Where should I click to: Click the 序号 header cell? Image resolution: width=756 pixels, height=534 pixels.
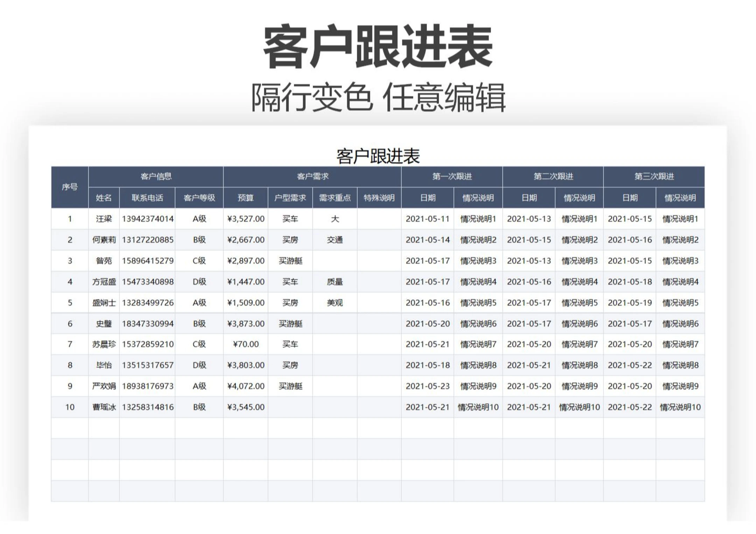coord(70,187)
